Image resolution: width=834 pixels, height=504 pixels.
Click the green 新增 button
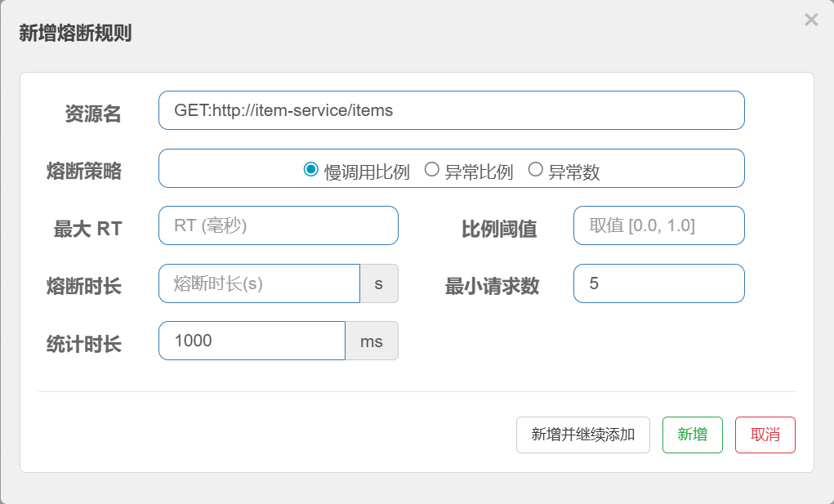pyautogui.click(x=693, y=435)
